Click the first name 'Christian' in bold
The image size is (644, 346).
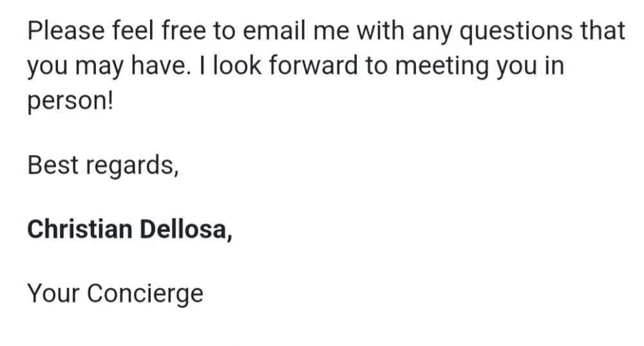(80, 229)
